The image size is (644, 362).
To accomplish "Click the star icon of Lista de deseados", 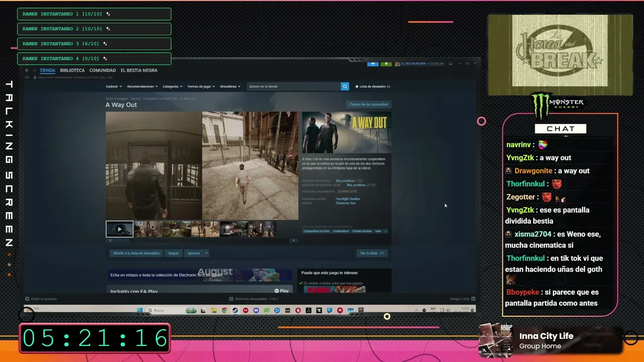I will (x=357, y=86).
